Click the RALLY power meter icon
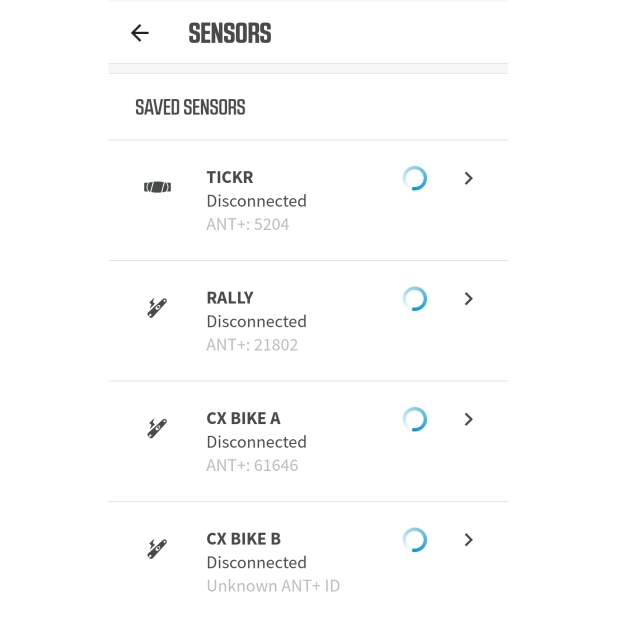 click(157, 308)
